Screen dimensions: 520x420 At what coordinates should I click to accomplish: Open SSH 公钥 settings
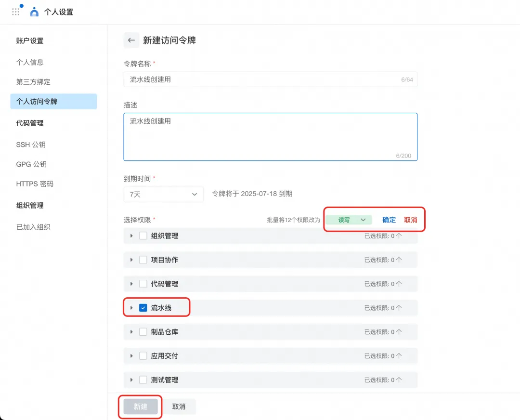pyautogui.click(x=31, y=144)
